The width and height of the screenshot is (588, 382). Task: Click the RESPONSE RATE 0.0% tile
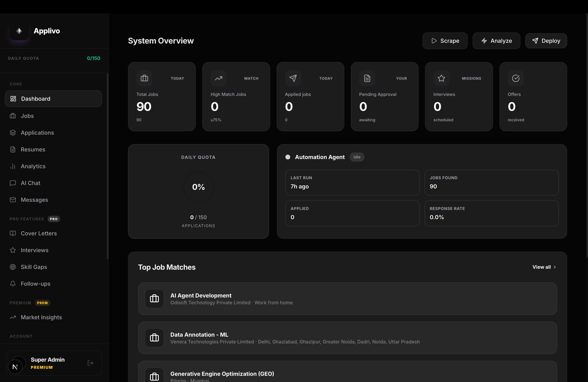pyautogui.click(x=491, y=213)
